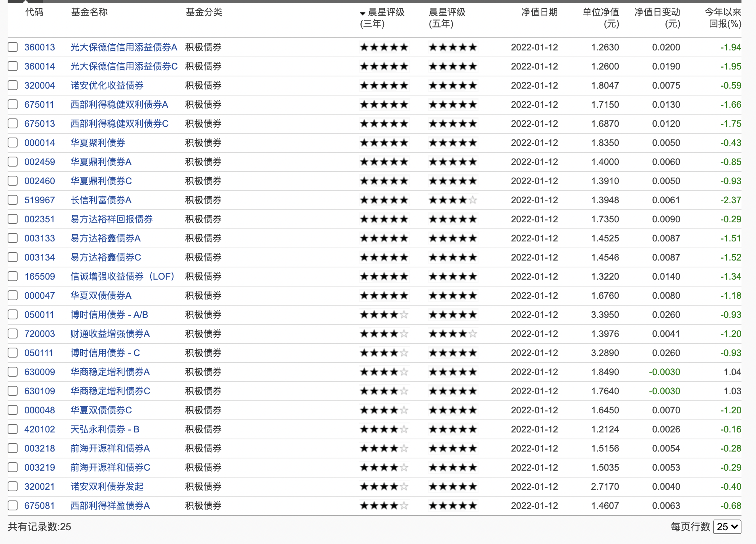Tick the checkbox for 华夏聚利债券 row

coord(13,143)
